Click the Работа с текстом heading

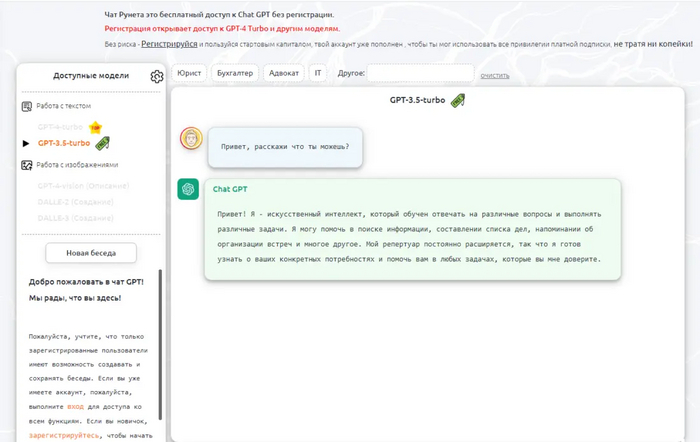[x=64, y=106]
